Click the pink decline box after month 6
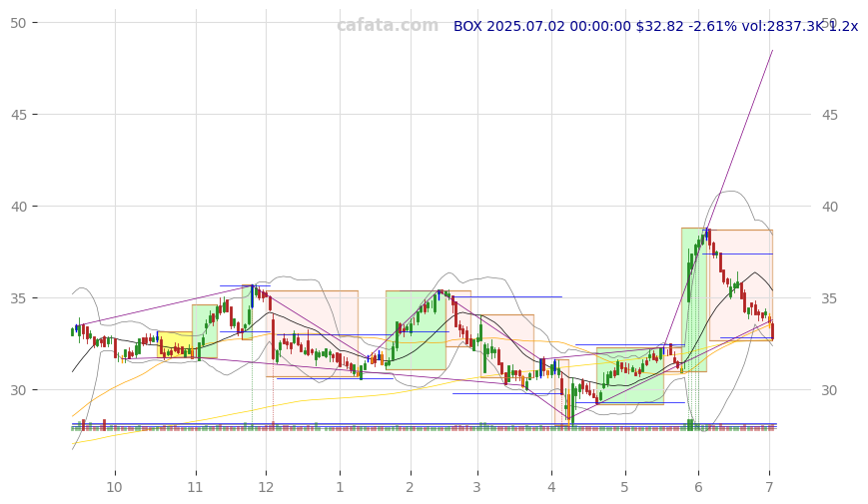 [741, 285]
